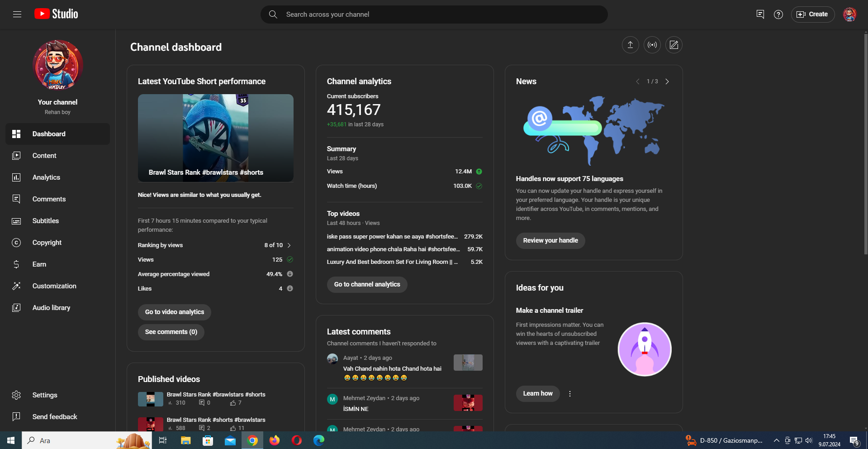Viewport: 868px width, 449px height.
Task: Open Customization section in sidebar
Action: coord(57,286)
